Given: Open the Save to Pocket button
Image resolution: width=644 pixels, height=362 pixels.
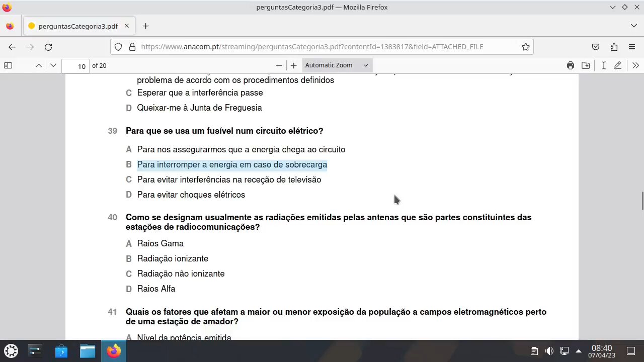Looking at the screenshot, I should (596, 47).
